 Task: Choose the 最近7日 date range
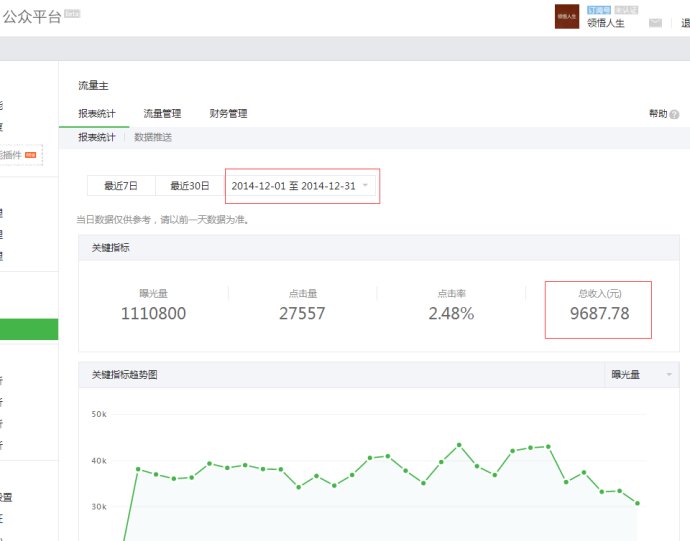click(x=121, y=186)
